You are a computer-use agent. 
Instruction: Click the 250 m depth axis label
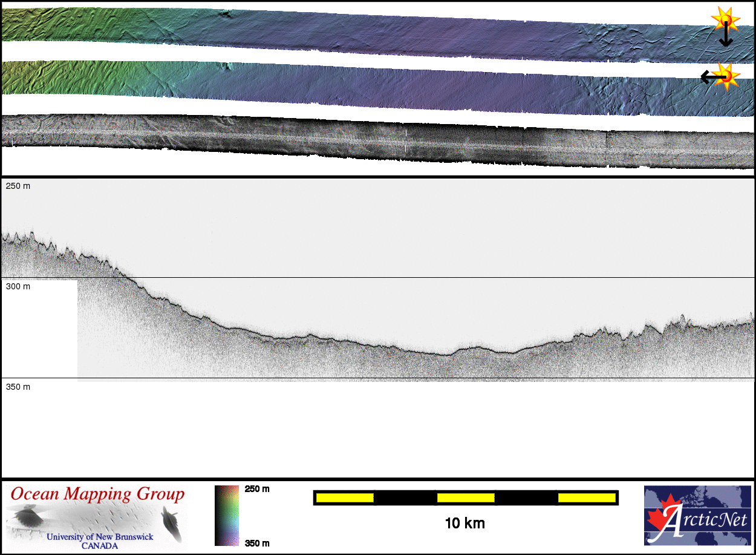click(x=18, y=186)
